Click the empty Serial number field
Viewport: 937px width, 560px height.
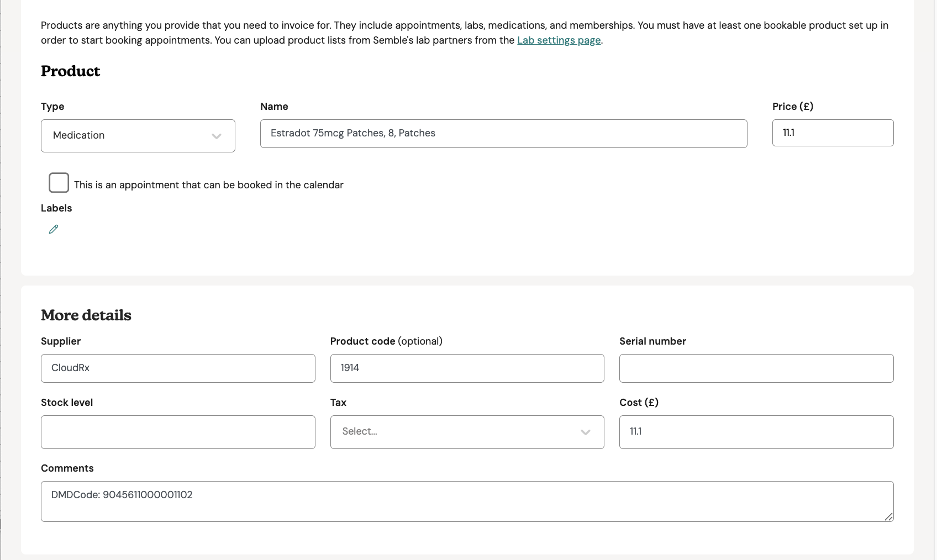coord(756,368)
